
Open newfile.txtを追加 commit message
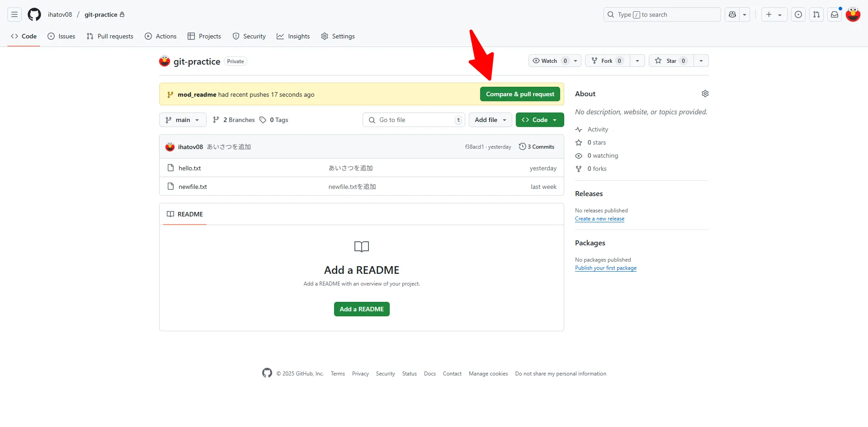(x=352, y=187)
